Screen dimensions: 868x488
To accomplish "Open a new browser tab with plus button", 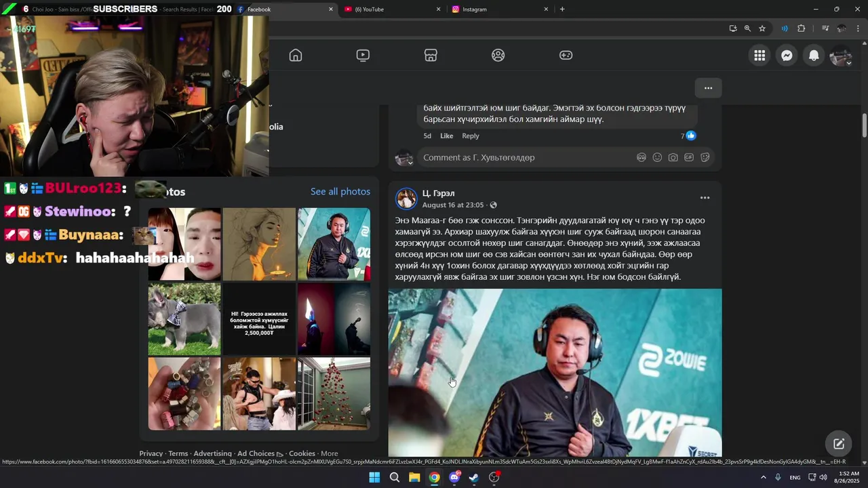I will tap(562, 9).
